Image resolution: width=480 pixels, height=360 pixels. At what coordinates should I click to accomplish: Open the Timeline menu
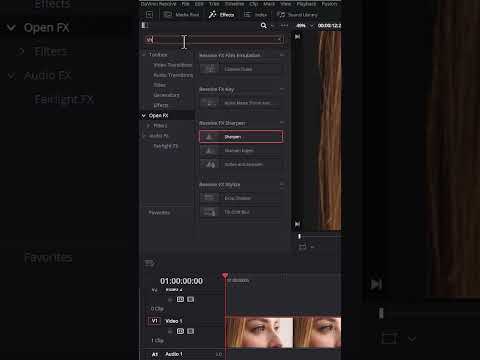(x=234, y=4)
